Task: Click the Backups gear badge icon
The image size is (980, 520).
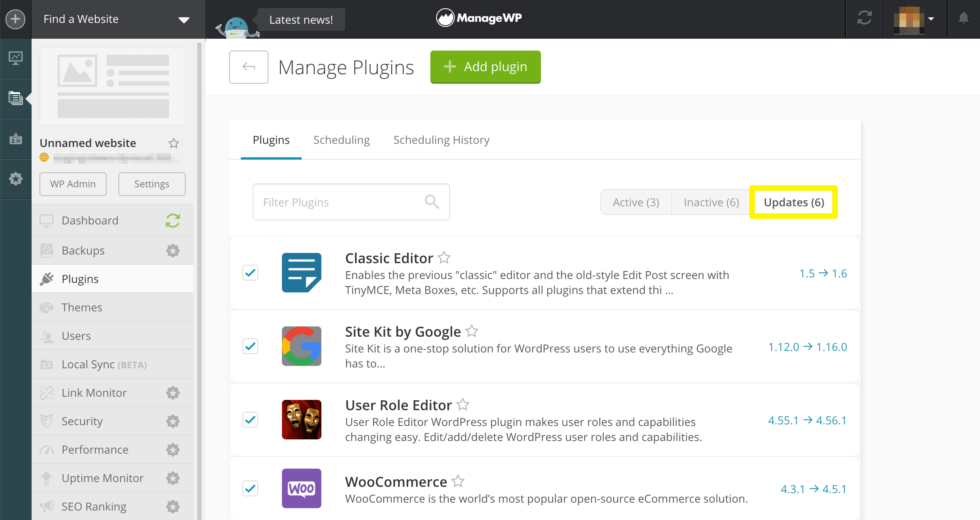Action: (x=173, y=251)
